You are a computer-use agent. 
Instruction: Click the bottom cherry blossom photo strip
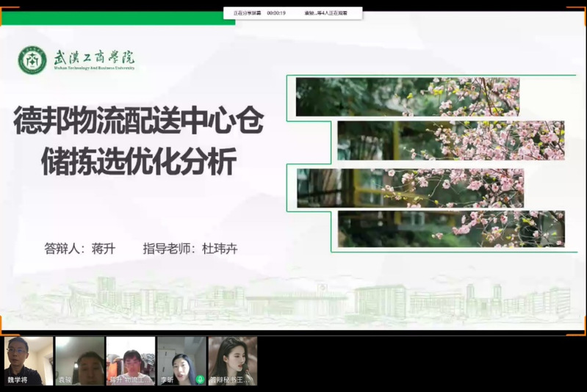pos(450,228)
